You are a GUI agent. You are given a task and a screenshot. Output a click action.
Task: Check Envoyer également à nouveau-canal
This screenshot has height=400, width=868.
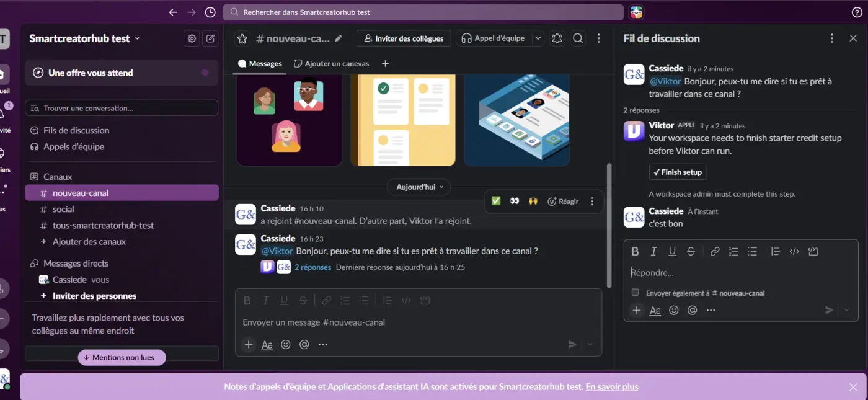click(635, 293)
